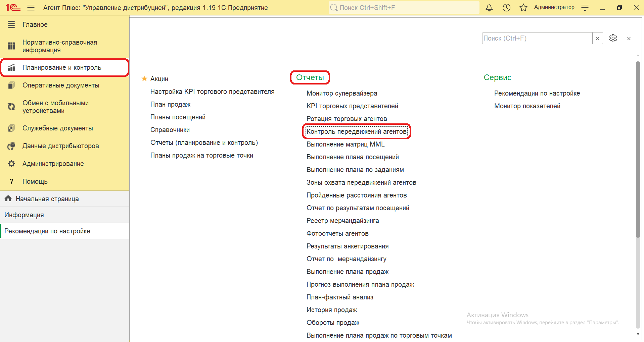The height and width of the screenshot is (342, 644).
Task: Open Выполнение плана посещений report
Action: point(353,157)
